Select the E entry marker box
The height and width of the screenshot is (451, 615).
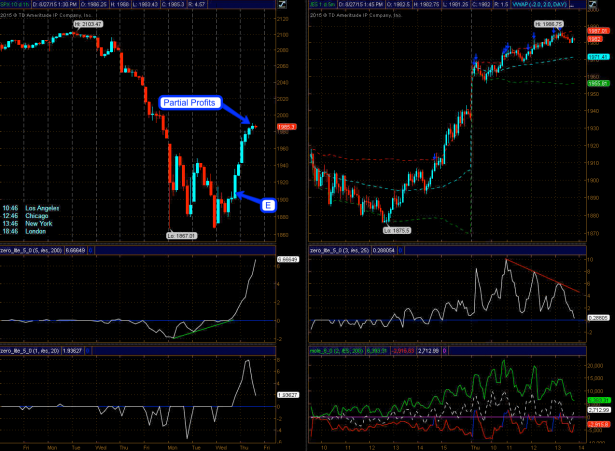(268, 205)
